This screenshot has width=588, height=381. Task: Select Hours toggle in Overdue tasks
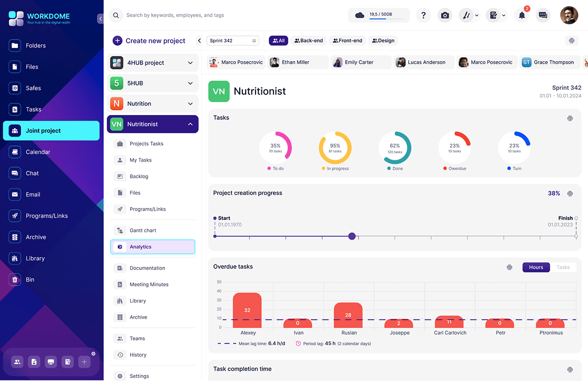[536, 267]
